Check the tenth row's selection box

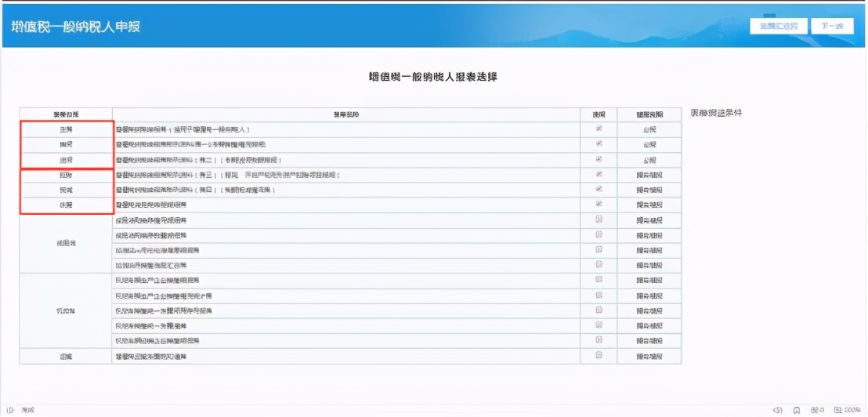tap(599, 265)
